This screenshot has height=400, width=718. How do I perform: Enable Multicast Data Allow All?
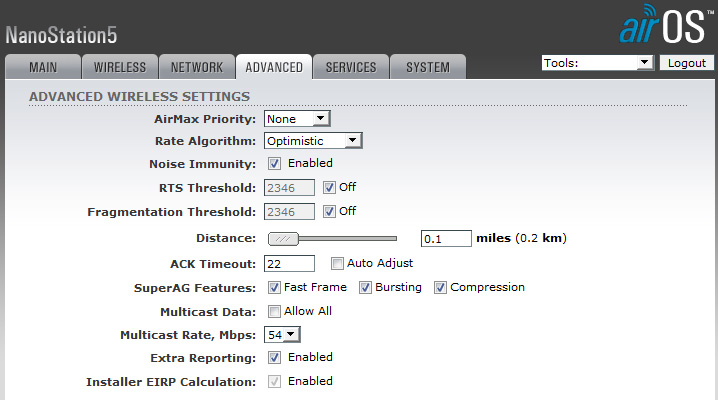pos(275,311)
